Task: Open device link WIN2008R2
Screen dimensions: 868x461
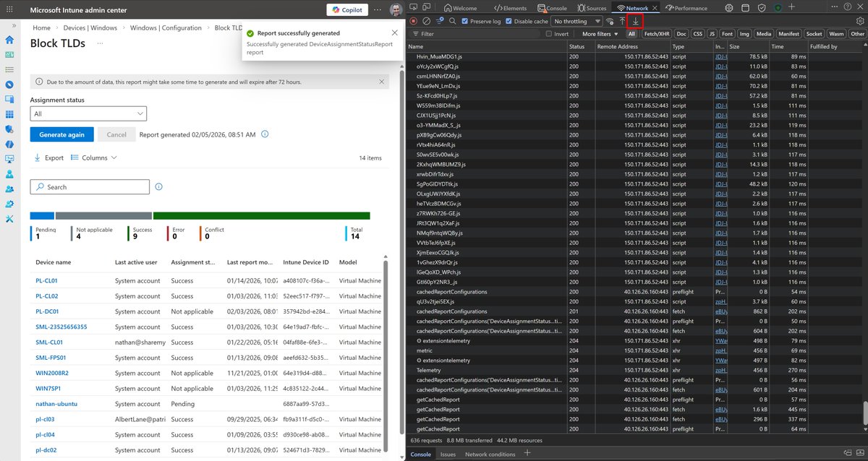Action: coord(52,373)
